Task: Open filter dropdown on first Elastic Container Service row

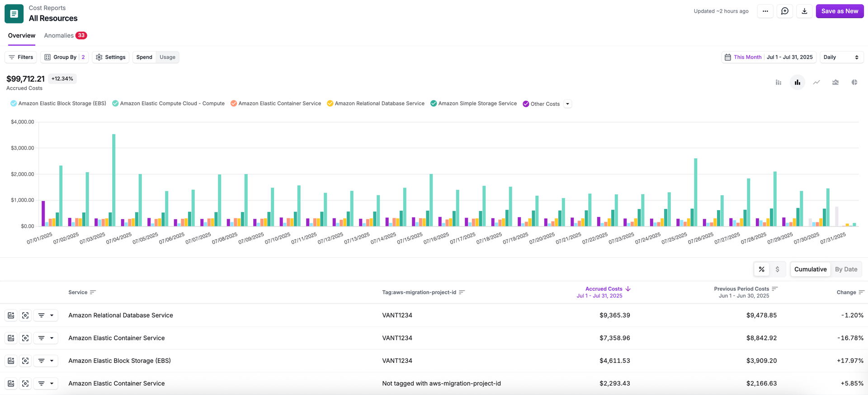Action: (47, 338)
